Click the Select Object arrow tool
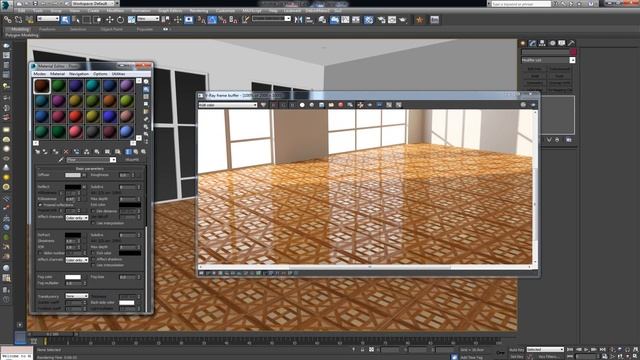 pyautogui.click(x=65, y=19)
